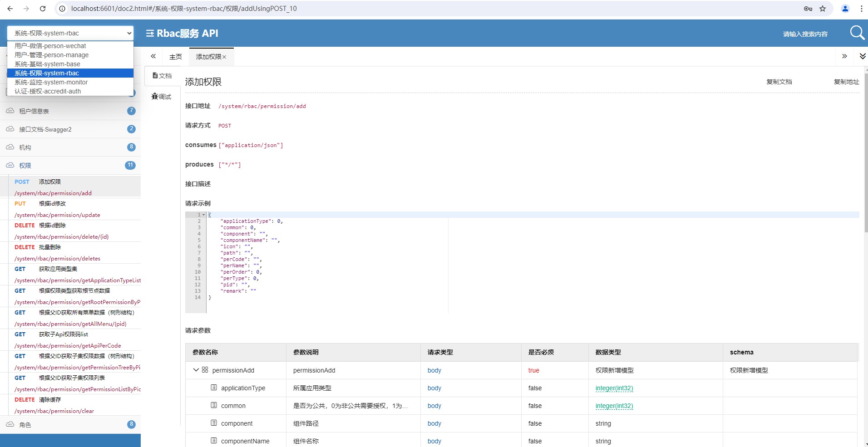
Task: Open the tab options double-chevron dropdown
Action: click(x=863, y=56)
